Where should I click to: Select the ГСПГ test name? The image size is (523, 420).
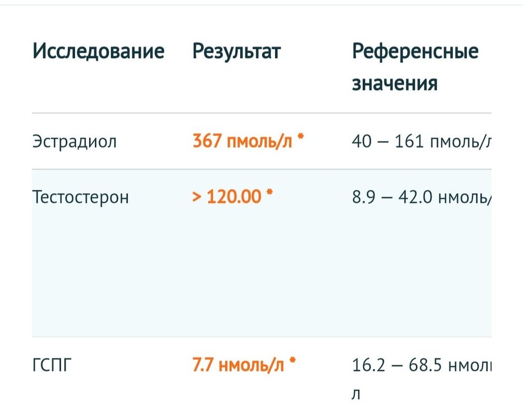(52, 366)
